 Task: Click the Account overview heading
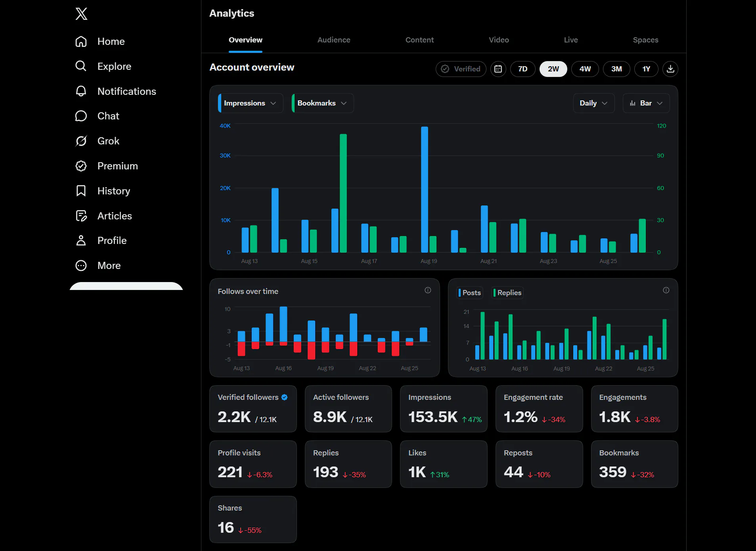click(x=252, y=67)
